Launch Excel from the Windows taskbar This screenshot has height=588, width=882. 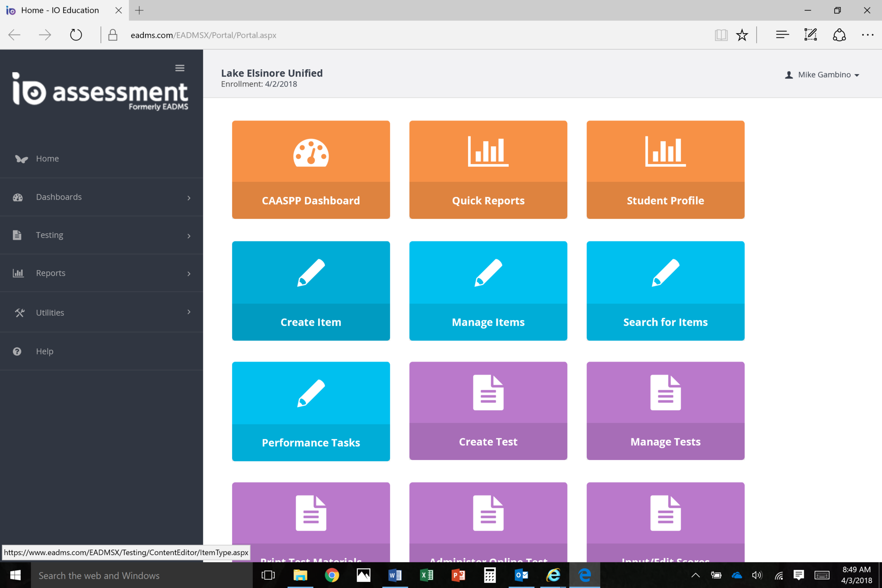pyautogui.click(x=426, y=575)
